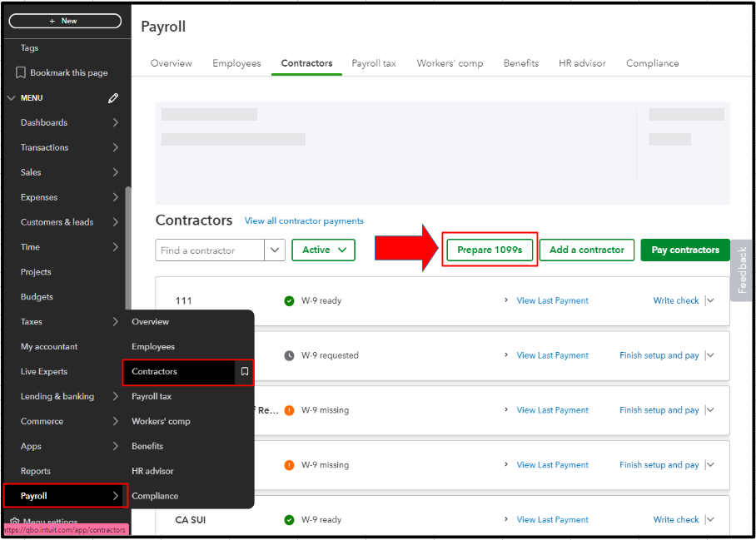Screen dimensions: 756x540
Task: Click Finish setup and pay on W-9 requested row
Action: pos(659,355)
